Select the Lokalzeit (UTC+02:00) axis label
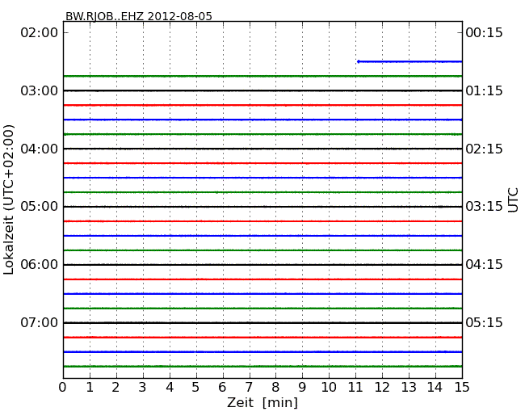525x420 pixels. pyautogui.click(x=9, y=199)
